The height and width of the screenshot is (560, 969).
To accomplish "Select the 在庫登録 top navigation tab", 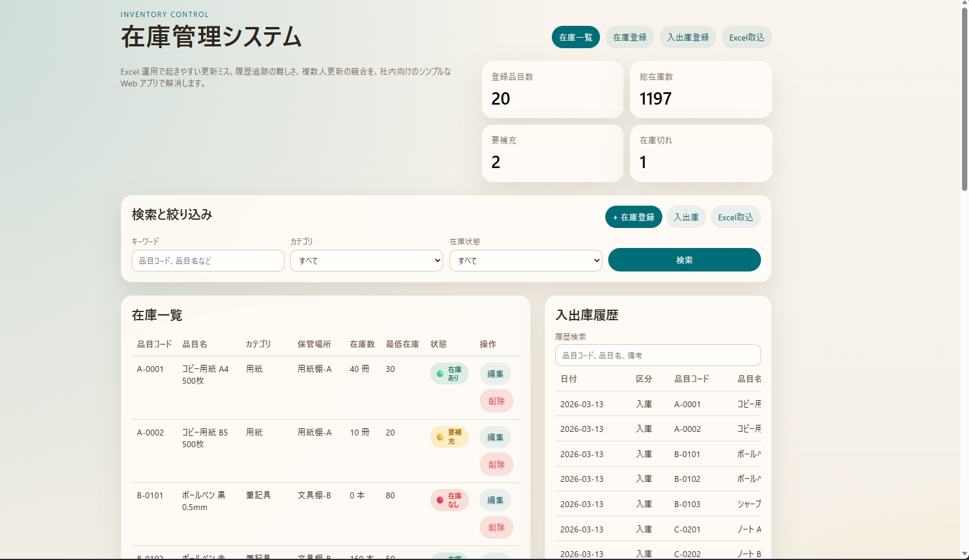I will tap(629, 37).
